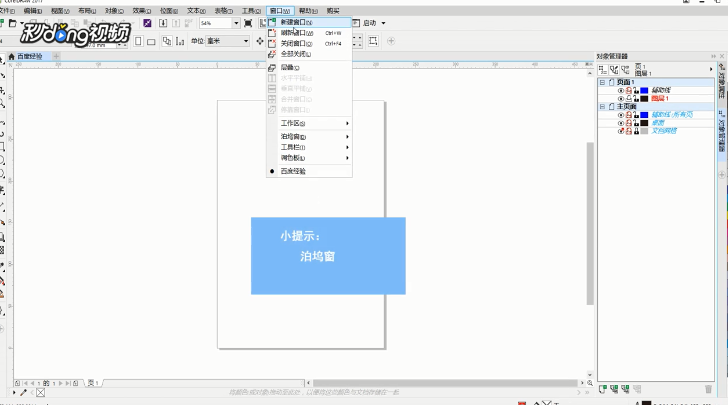Click the full-screen preview icon

pos(248,23)
